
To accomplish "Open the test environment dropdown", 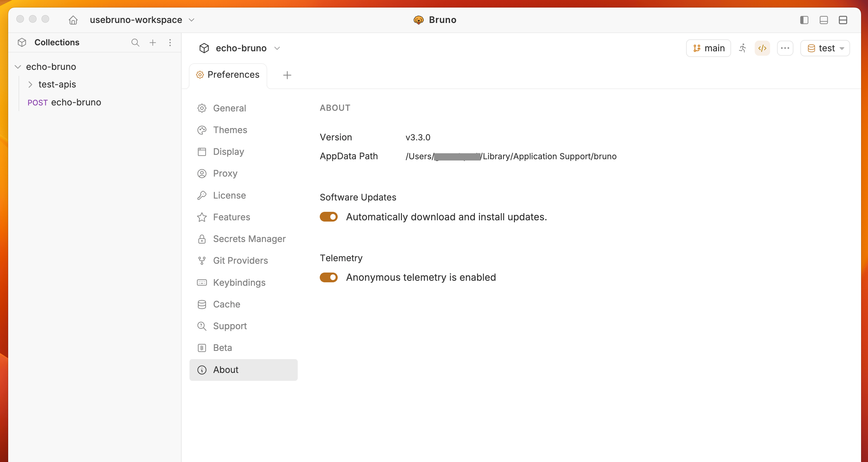I will (825, 48).
